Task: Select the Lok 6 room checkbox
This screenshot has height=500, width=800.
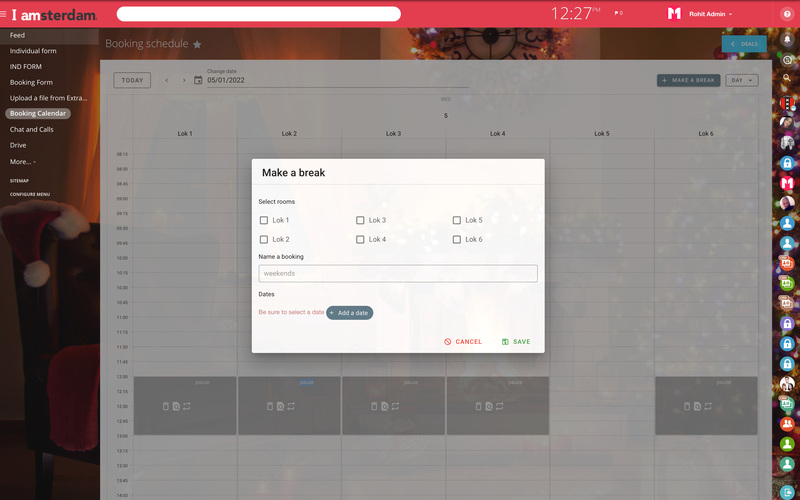Action: [457, 239]
